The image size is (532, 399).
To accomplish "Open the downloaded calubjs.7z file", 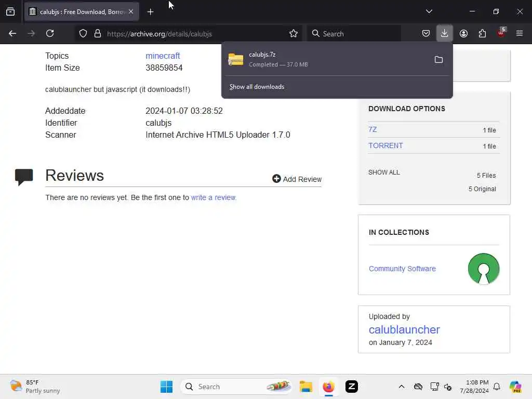I will (326, 59).
